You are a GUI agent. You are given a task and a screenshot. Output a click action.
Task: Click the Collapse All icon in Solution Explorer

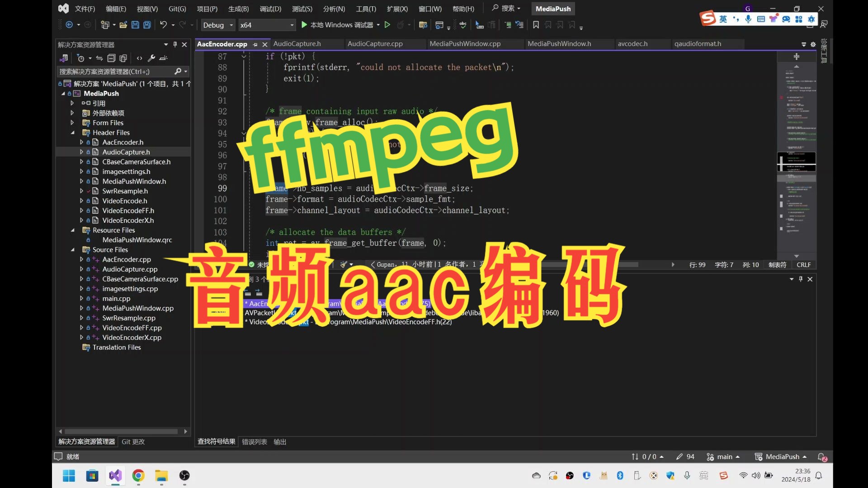(111, 58)
